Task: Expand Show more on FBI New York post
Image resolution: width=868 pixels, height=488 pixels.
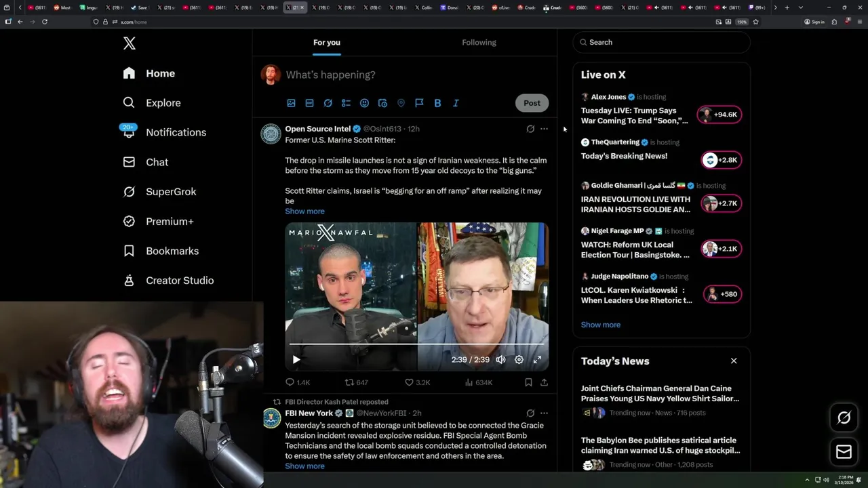Action: [x=304, y=466]
